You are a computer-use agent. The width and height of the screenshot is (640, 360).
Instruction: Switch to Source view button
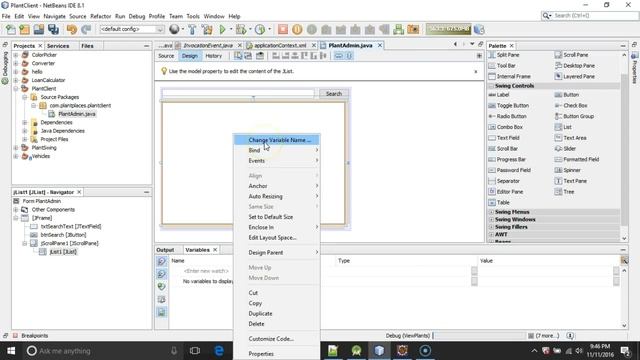(166, 56)
